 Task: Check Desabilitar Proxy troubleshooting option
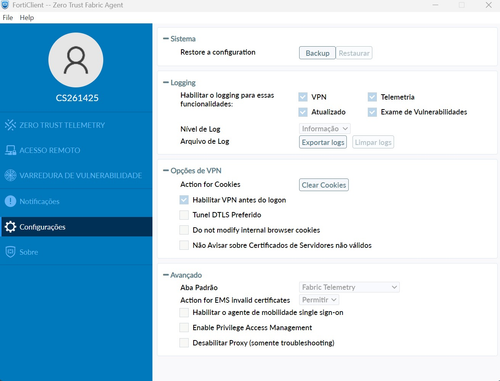coord(184,343)
